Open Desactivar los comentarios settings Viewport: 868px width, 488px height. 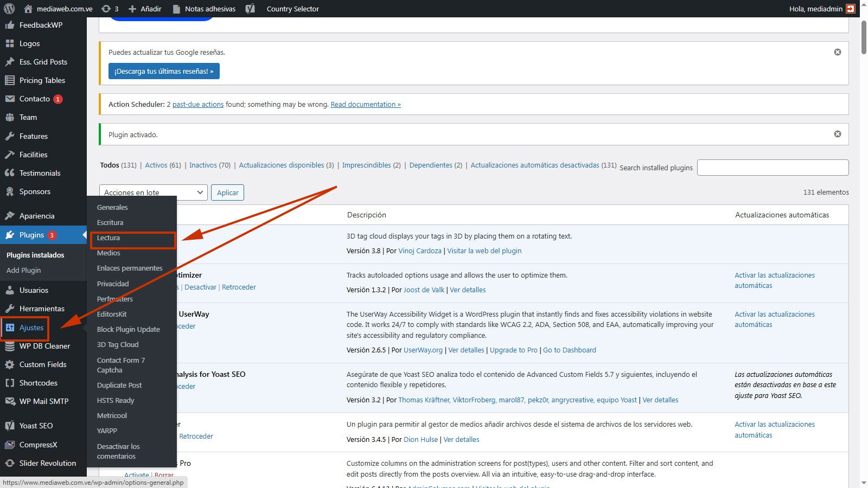click(118, 451)
